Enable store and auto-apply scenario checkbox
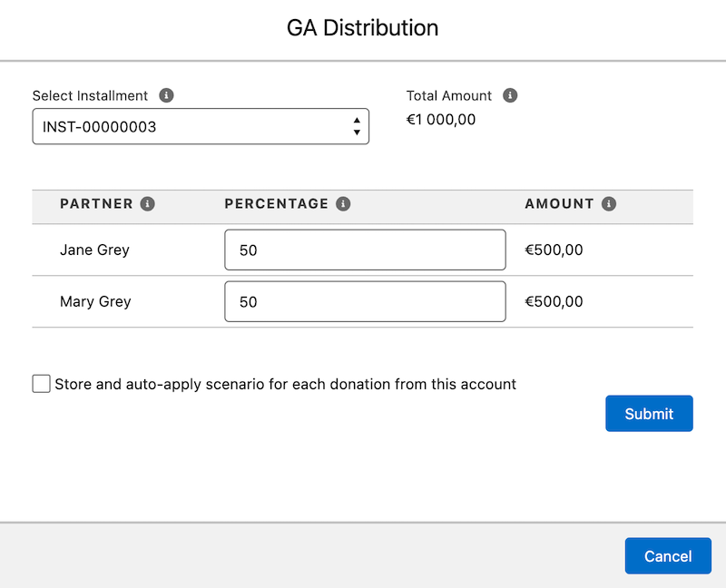The image size is (726, 588). tap(41, 384)
